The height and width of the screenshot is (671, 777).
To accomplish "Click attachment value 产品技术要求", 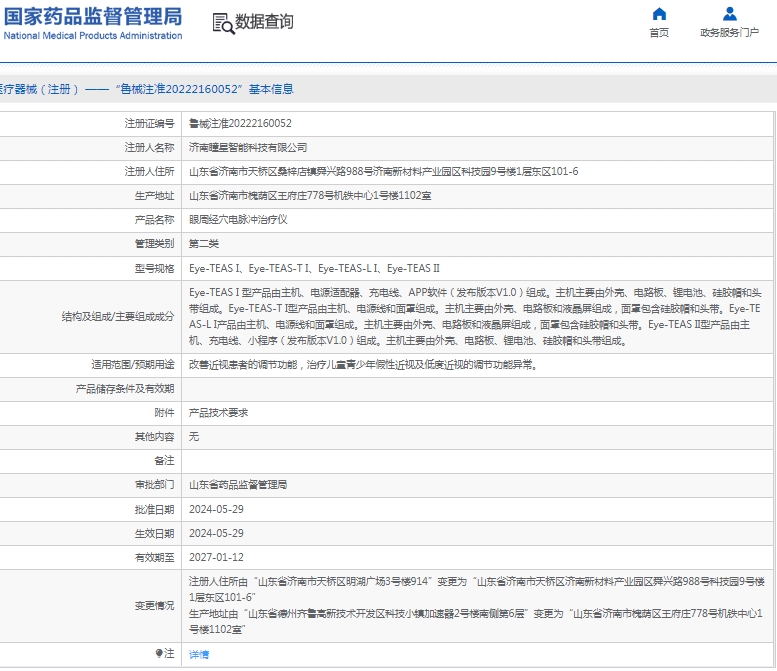I will pyautogui.click(x=218, y=413).
